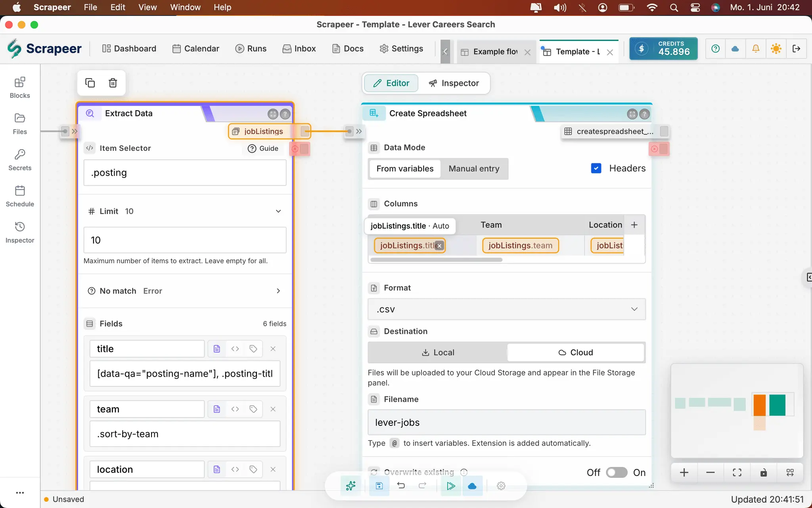The height and width of the screenshot is (508, 812).
Task: Toggle the canvas lock icon
Action: click(764, 472)
